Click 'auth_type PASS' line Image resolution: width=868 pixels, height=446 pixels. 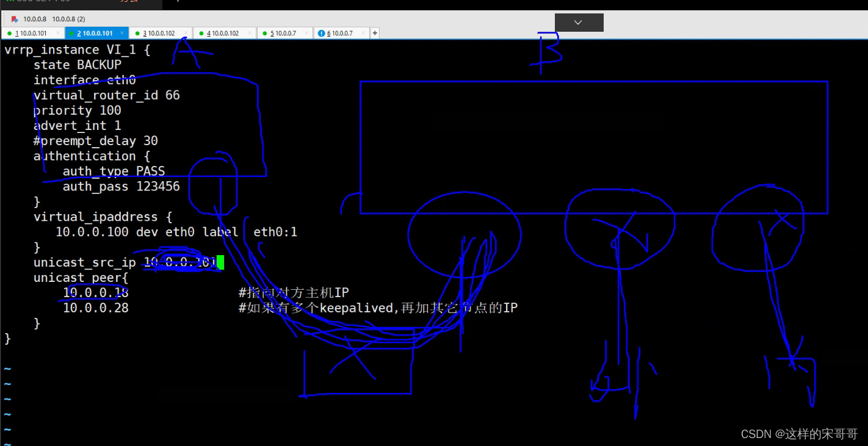tap(114, 171)
